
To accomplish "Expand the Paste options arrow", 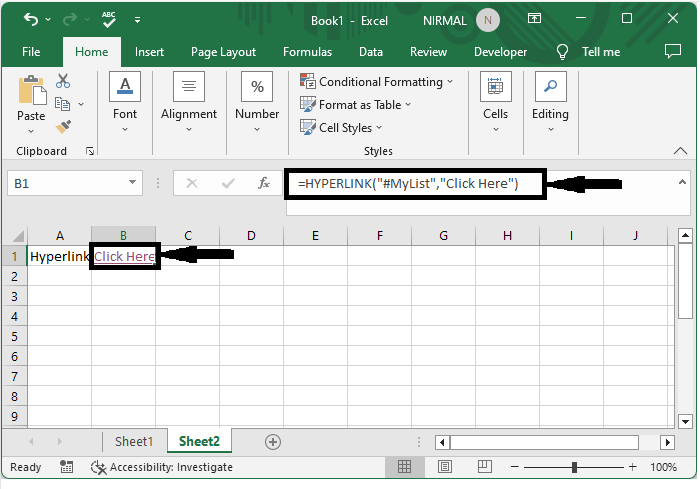I will pyautogui.click(x=31, y=131).
